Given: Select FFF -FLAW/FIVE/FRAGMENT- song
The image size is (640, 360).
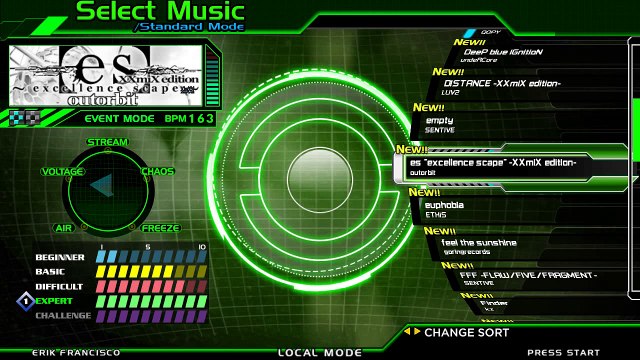Looking at the screenshot, I should coord(528,275).
